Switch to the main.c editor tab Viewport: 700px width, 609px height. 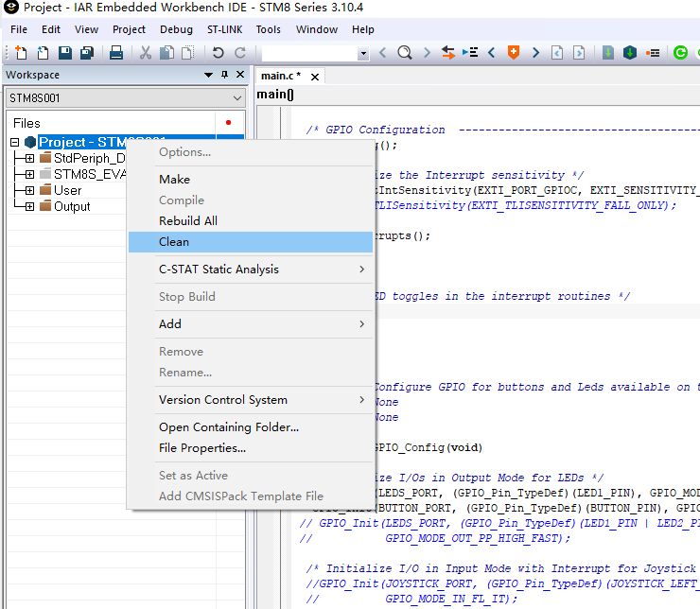[281, 76]
